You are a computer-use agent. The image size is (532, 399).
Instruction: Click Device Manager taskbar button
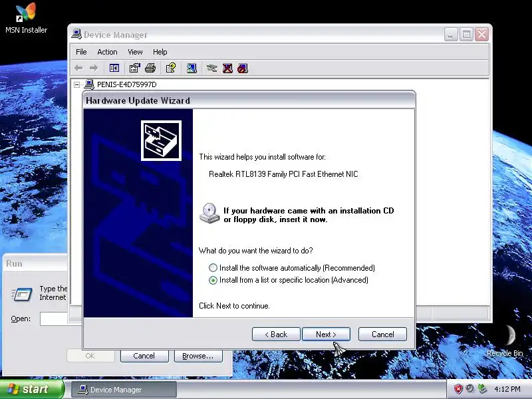pos(124,390)
